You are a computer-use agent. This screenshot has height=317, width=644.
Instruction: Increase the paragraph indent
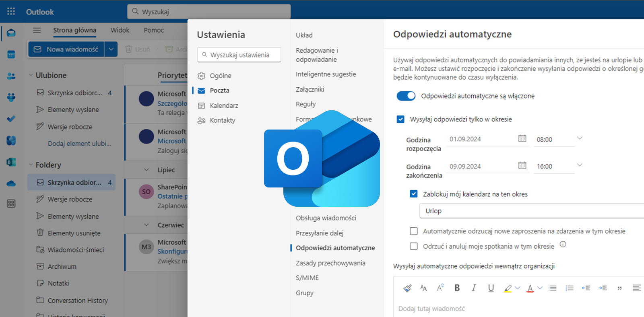point(603,288)
